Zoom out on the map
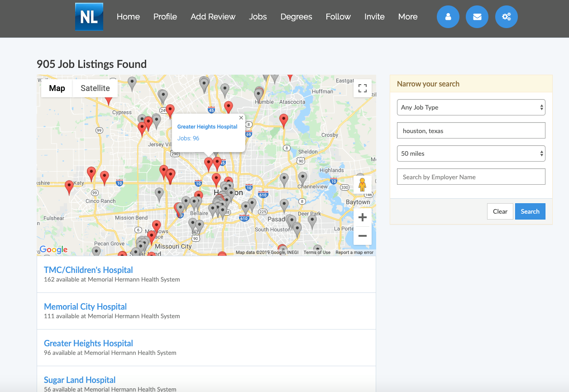The width and height of the screenshot is (569, 392). (363, 236)
